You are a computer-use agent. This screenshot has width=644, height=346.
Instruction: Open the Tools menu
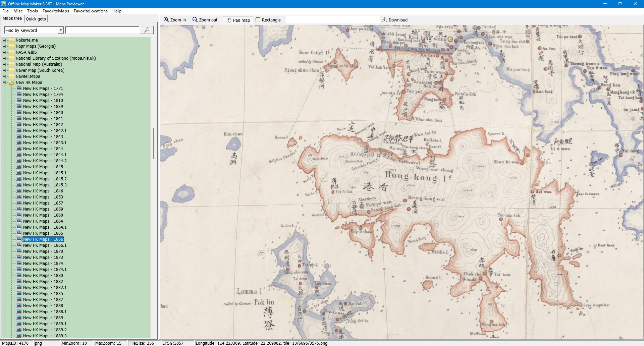[x=32, y=11]
